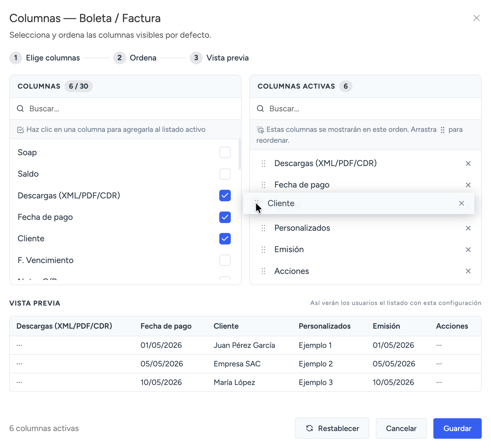This screenshot has height=448, width=491.
Task: Select F. Vencimiento row label
Action: (x=46, y=260)
